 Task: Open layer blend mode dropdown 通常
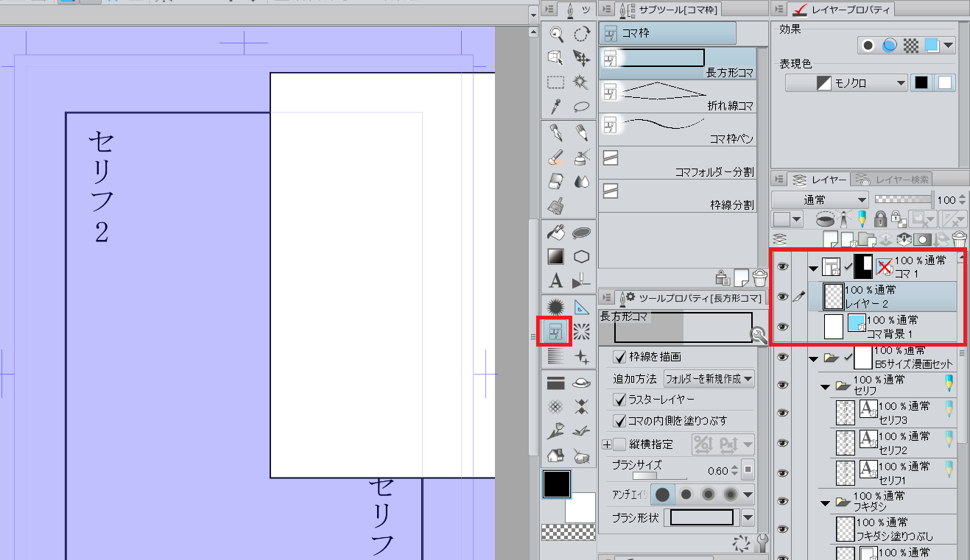(x=820, y=199)
